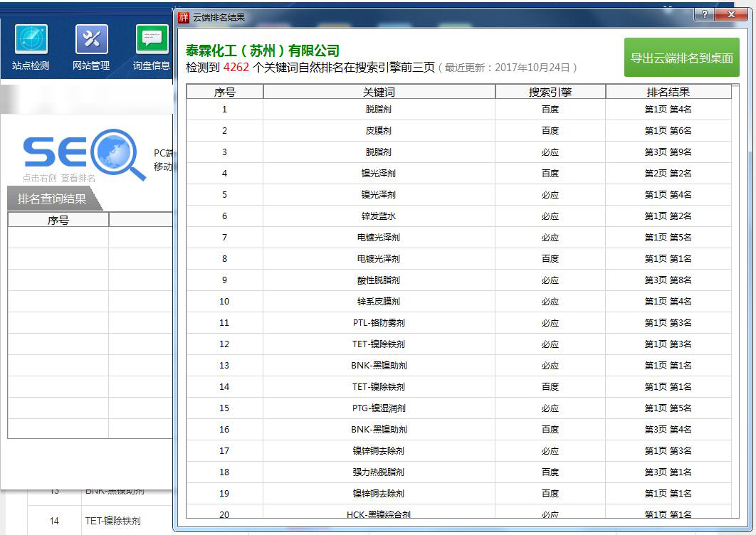Click 导出云端排名到桌面 green button
This screenshot has height=535, width=756.
681,58
